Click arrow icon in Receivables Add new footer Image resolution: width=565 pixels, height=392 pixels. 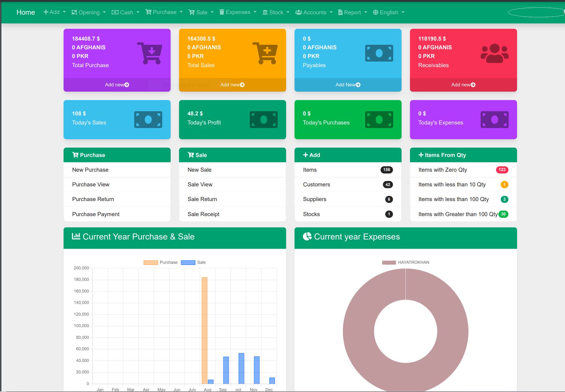tap(473, 85)
